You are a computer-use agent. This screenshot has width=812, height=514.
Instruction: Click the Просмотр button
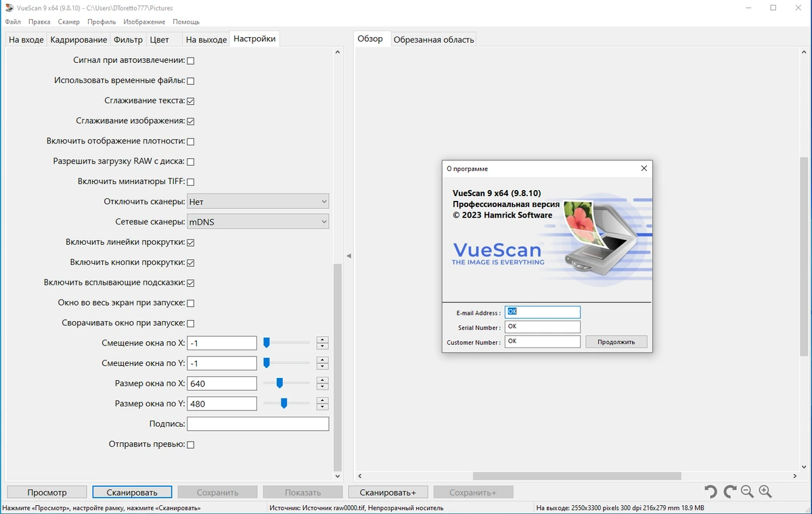pos(47,492)
